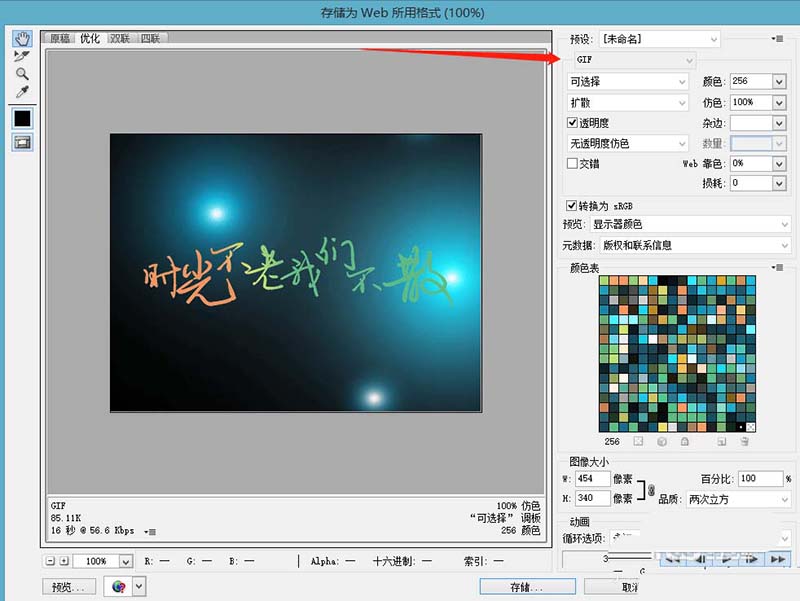Toggle the 转换为 sRGB checkbox
Viewport: 800px width, 601px height.
[571, 206]
